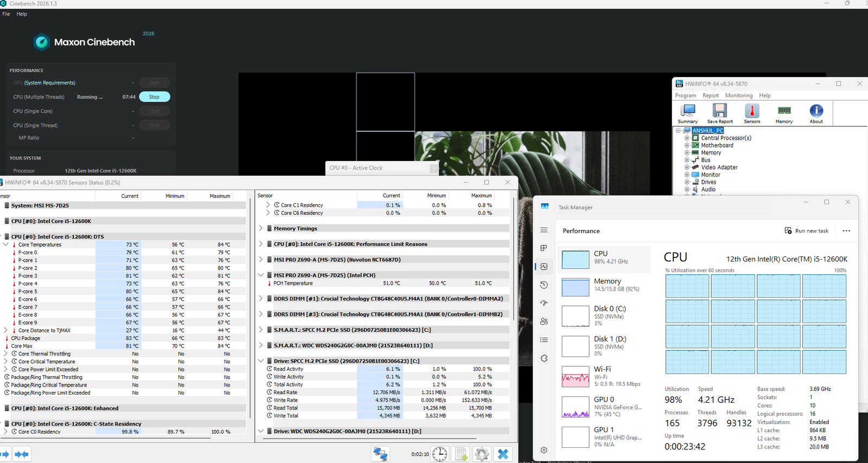Select GPU 1 Intel UHD Graphics item

point(604,437)
